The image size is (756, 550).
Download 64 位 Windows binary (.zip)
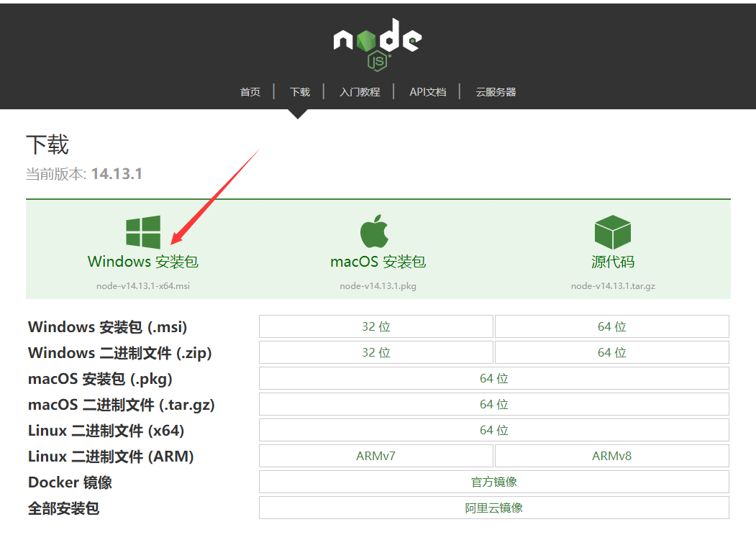click(612, 352)
